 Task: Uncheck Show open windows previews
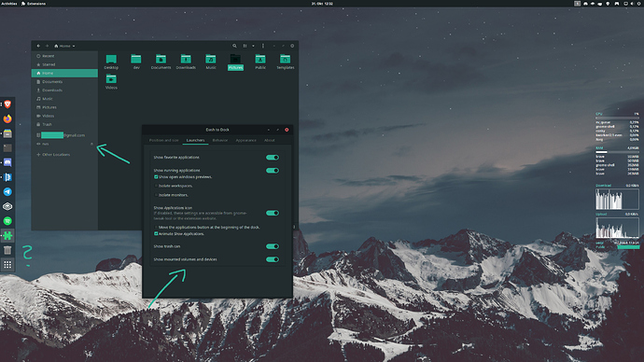coord(156,177)
